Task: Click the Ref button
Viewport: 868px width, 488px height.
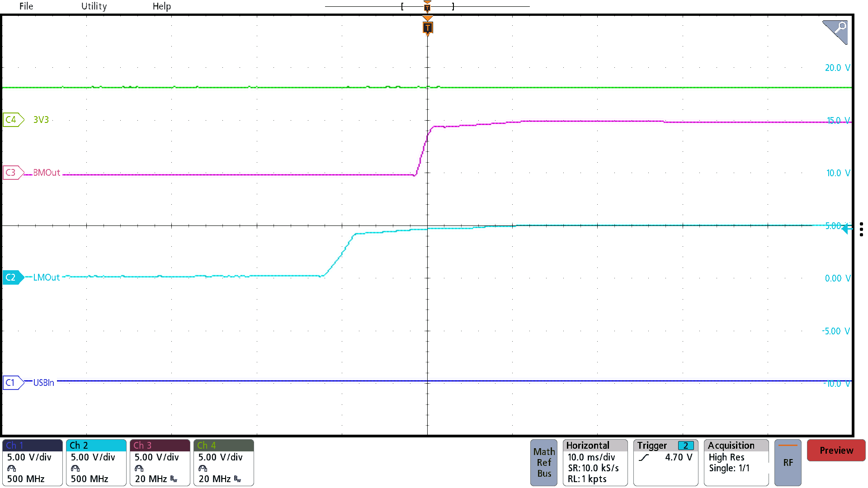Action: tap(544, 463)
